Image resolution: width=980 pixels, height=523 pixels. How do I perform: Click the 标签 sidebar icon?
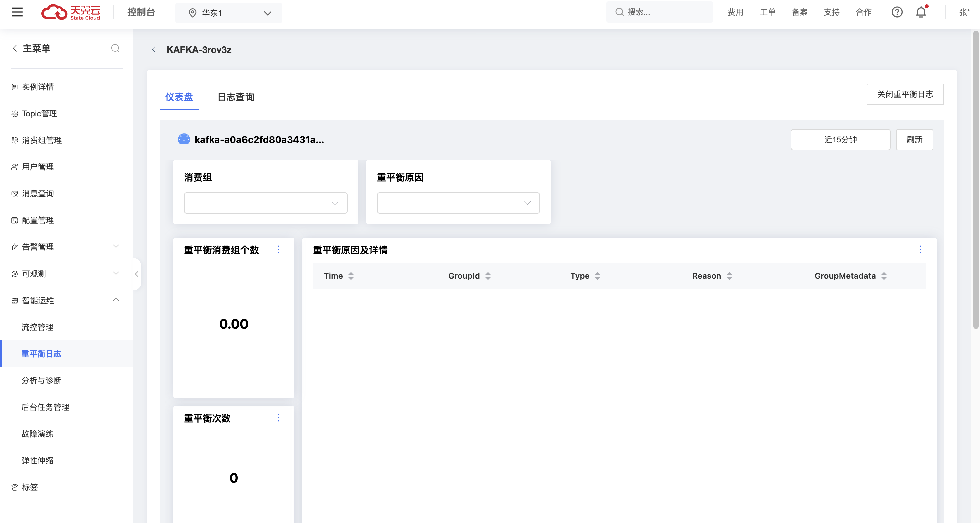click(x=14, y=487)
